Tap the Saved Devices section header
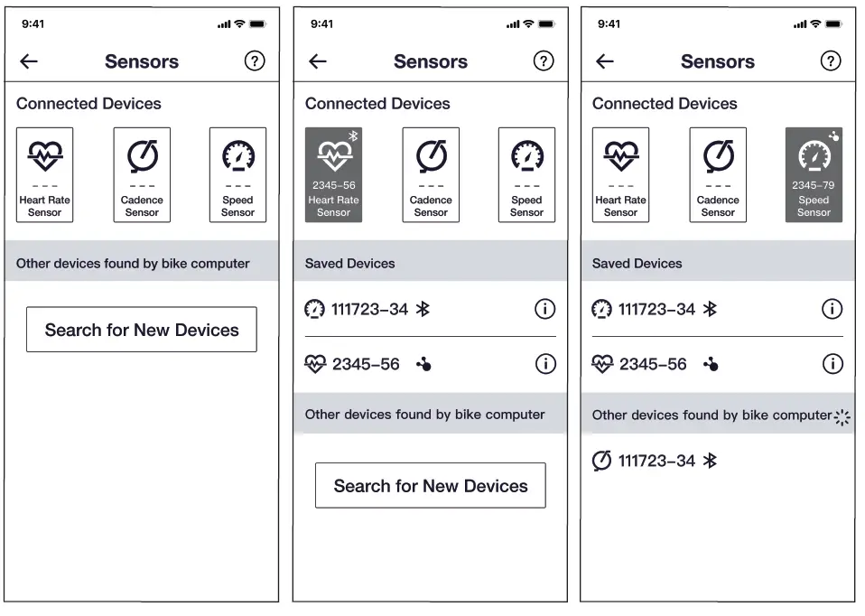This screenshot has width=865, height=616. [350, 263]
